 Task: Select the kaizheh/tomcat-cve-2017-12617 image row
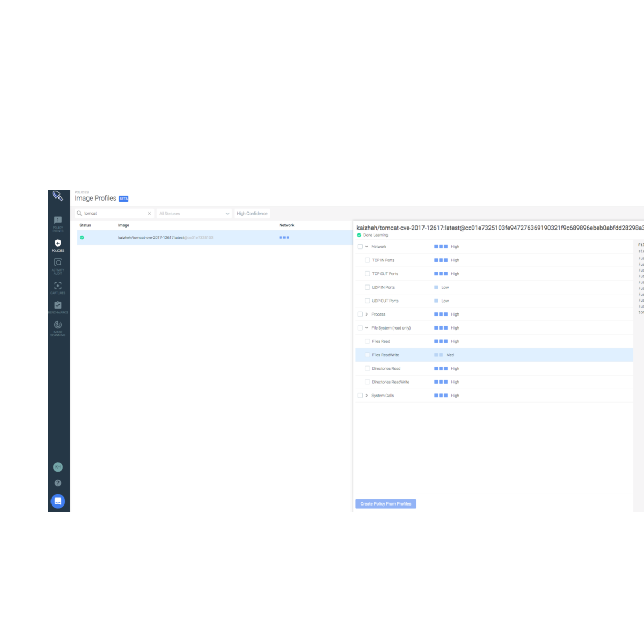click(166, 237)
